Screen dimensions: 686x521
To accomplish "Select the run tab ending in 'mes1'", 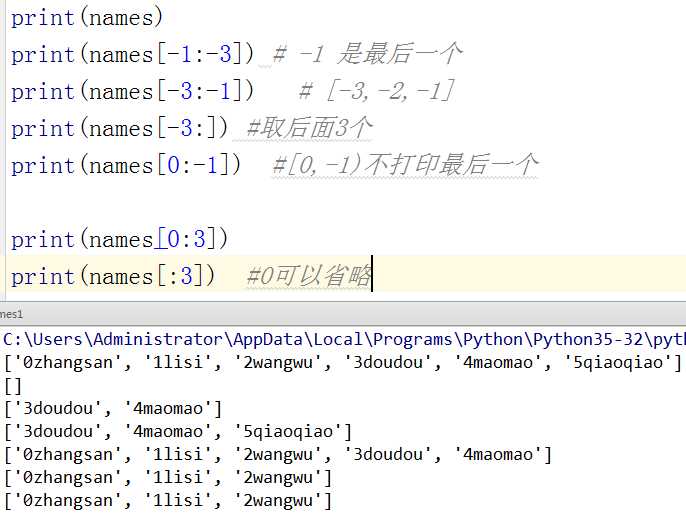I will point(11,314).
